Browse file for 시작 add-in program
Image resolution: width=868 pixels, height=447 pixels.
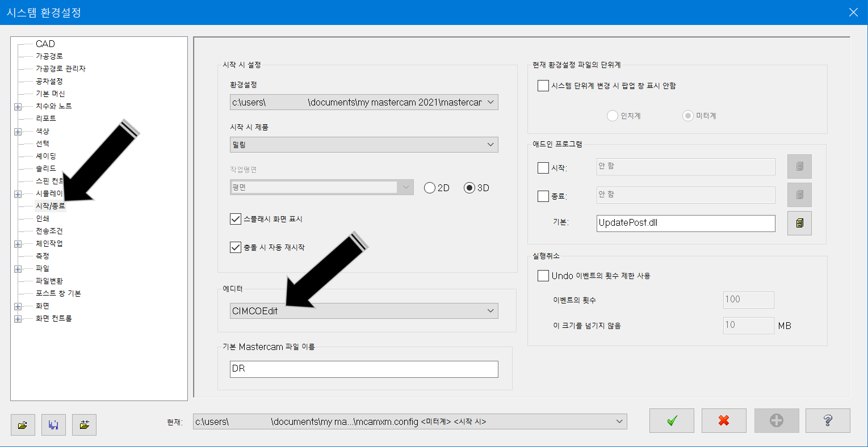click(x=799, y=167)
